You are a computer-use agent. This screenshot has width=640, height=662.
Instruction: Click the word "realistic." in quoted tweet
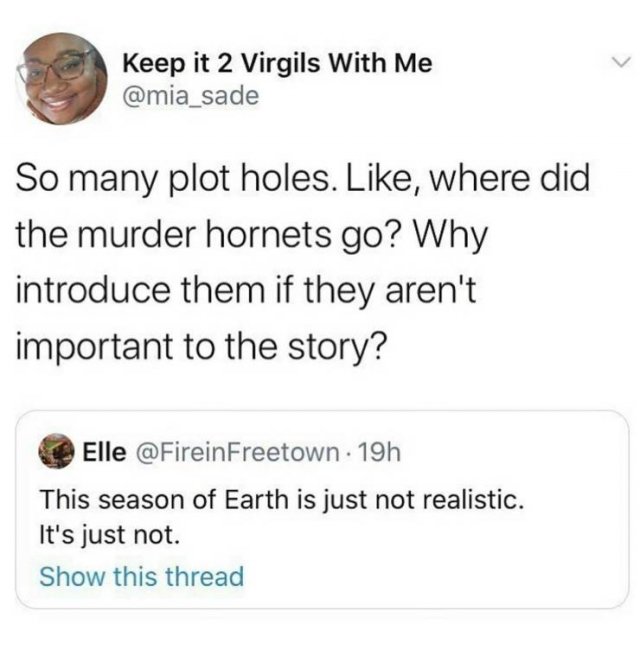[x=471, y=498]
